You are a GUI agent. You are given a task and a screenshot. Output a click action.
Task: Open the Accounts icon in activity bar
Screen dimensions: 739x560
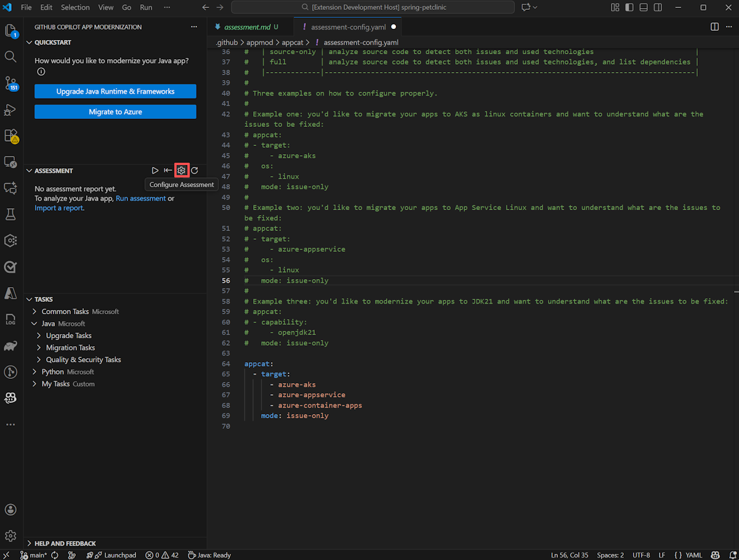[10, 509]
